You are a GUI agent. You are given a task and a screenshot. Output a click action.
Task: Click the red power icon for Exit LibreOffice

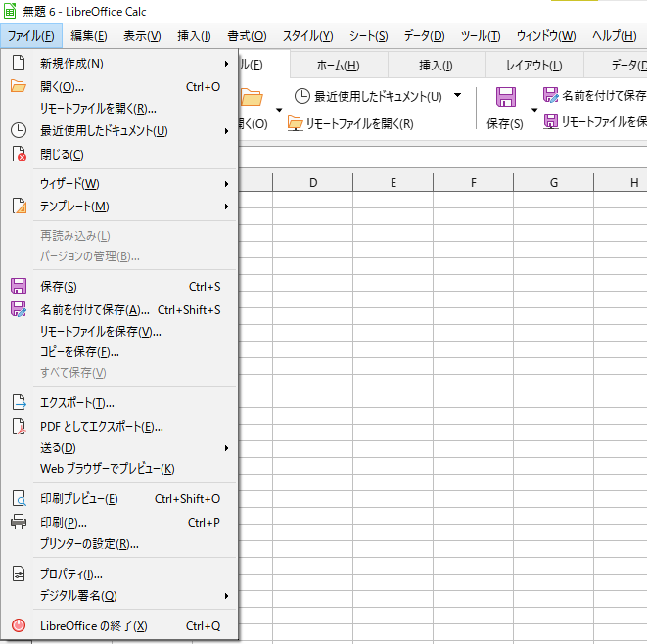[19, 625]
